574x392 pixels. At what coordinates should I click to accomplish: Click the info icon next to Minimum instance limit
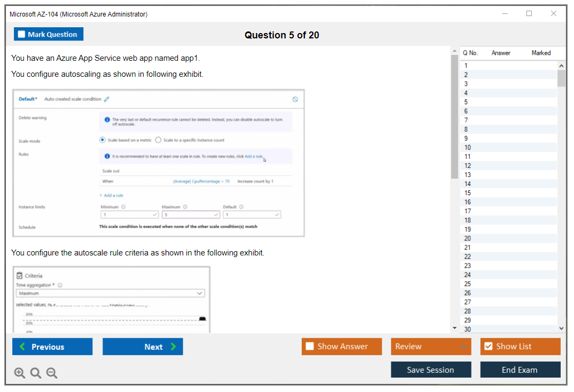click(122, 206)
